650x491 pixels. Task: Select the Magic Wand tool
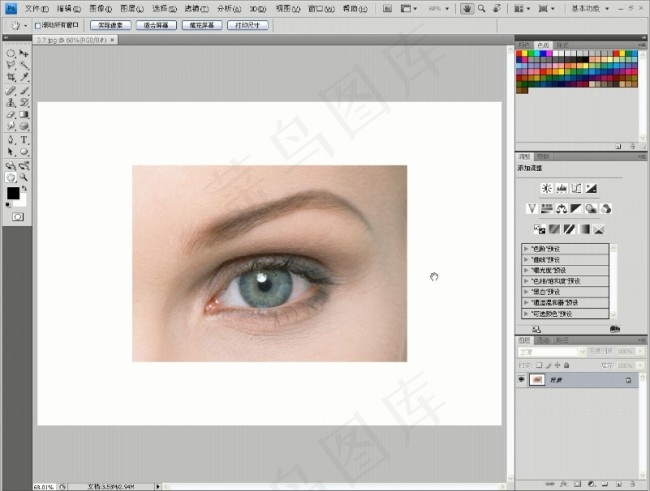click(x=24, y=65)
